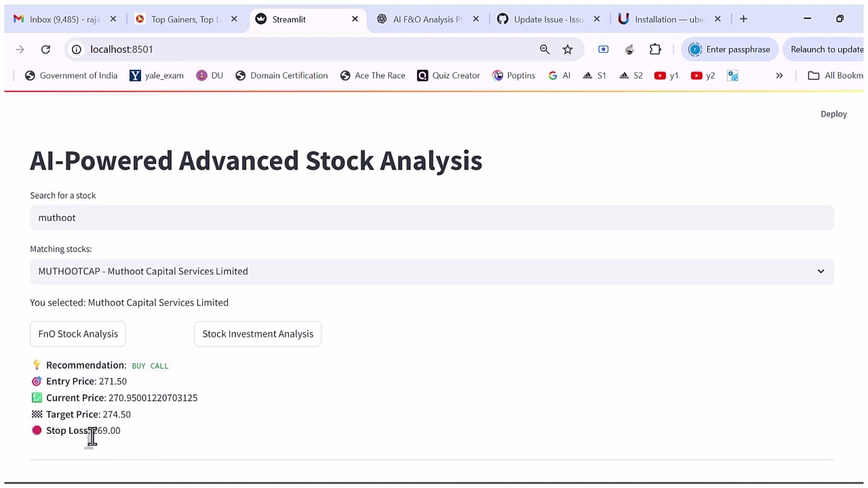This screenshot has height=488, width=868.
Task: Click the target Entry Price icon
Action: point(37,381)
